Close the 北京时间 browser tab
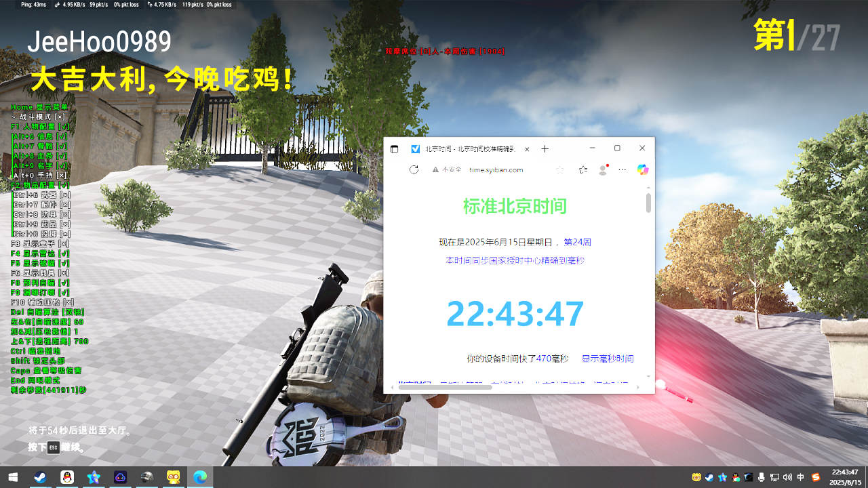This screenshot has height=488, width=868. coord(527,149)
